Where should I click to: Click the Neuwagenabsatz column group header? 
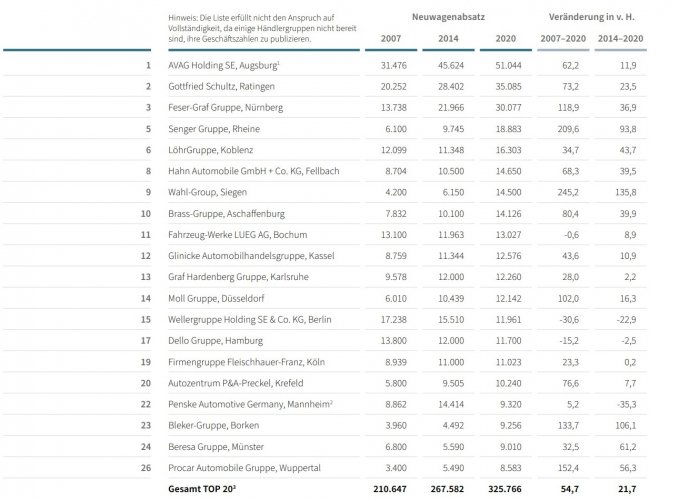click(449, 18)
